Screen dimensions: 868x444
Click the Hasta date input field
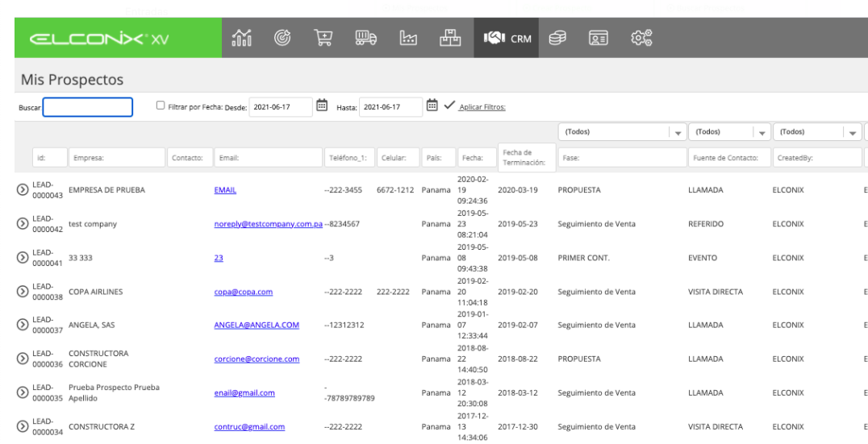click(390, 107)
